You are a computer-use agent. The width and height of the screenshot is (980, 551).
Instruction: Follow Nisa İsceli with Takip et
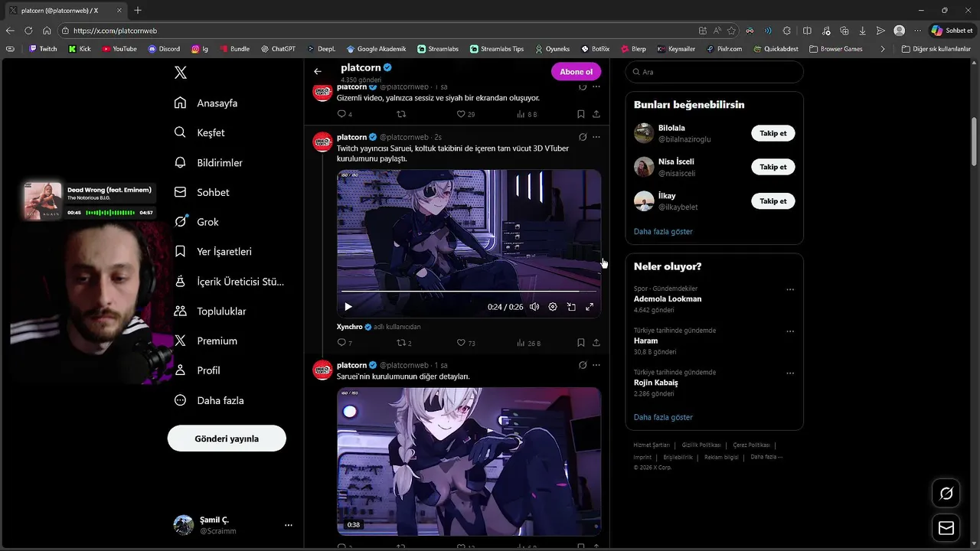(773, 167)
